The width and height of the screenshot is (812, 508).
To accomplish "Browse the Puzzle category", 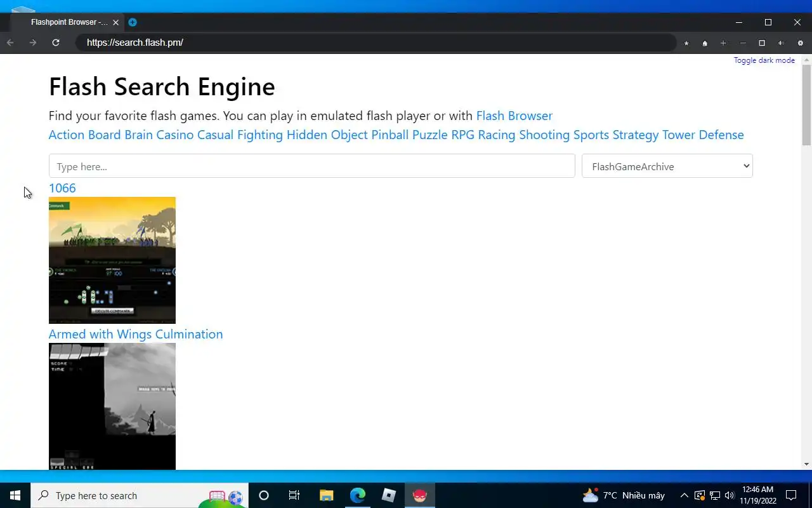I will pos(429,135).
